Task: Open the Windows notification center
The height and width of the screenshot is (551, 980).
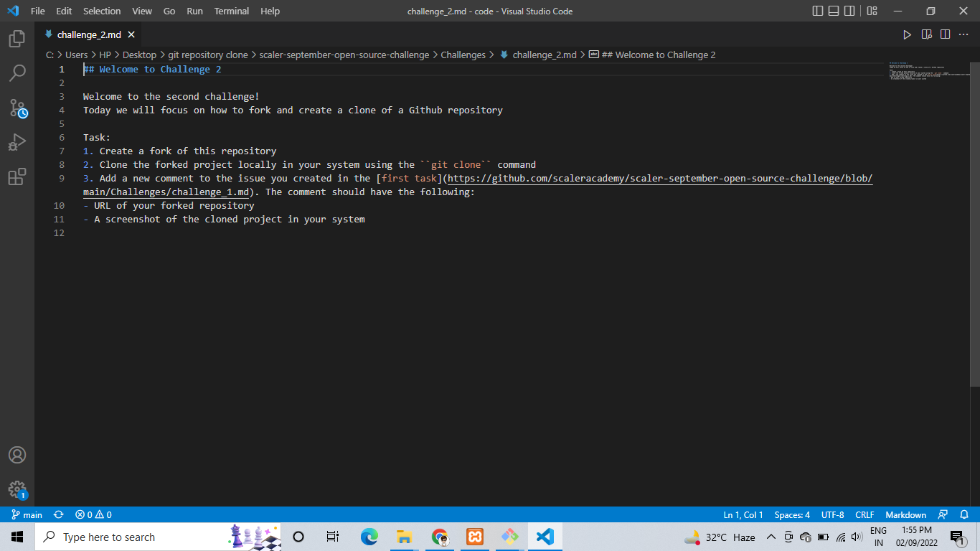Action: (x=957, y=537)
